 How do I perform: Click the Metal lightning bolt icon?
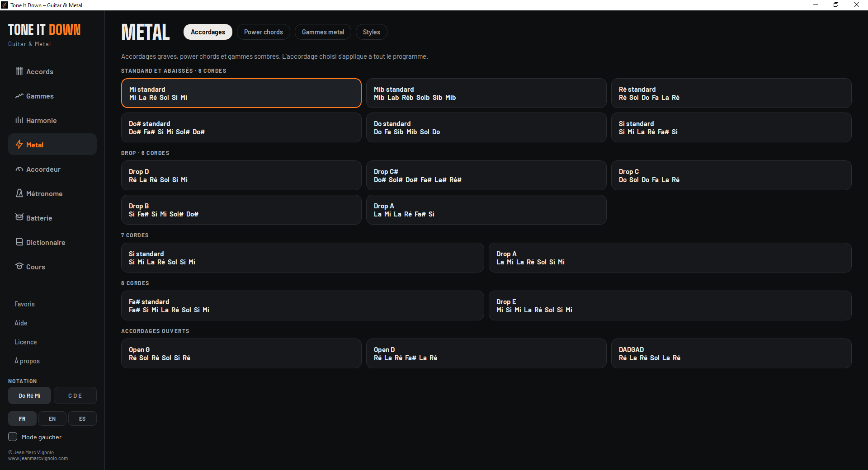(x=19, y=145)
